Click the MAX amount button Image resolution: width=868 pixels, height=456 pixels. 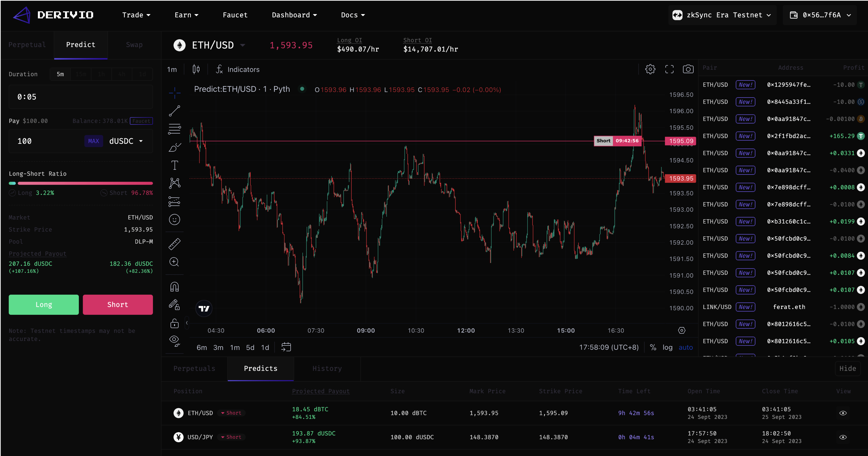(93, 141)
